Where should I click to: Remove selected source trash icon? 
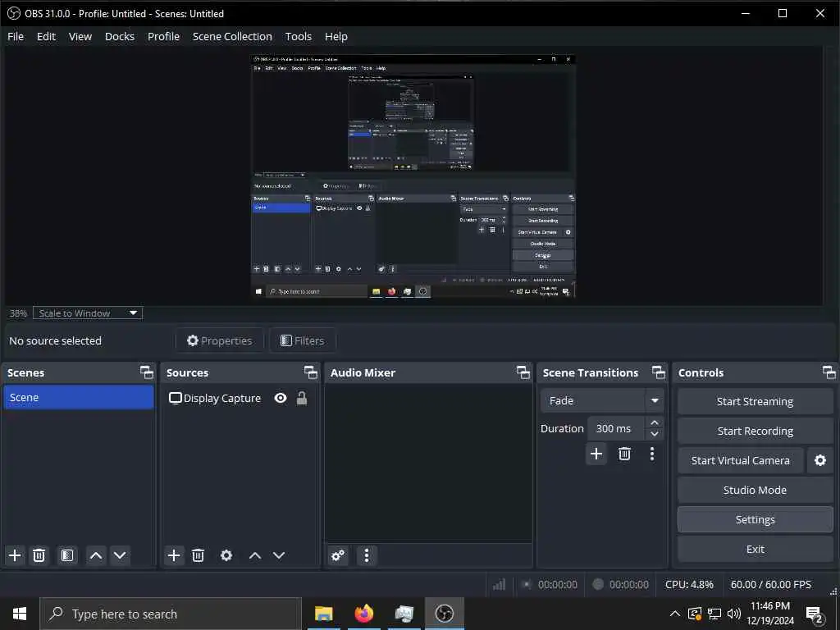click(198, 555)
